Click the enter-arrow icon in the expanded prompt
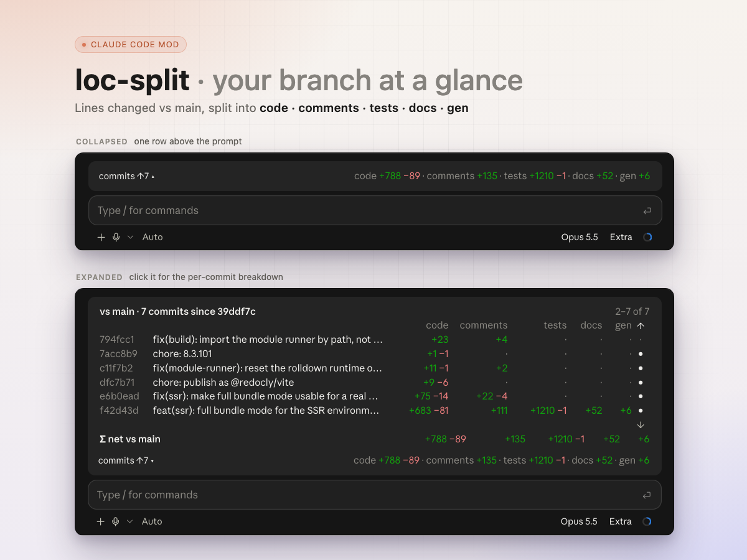This screenshot has height=560, width=747. pyautogui.click(x=647, y=495)
